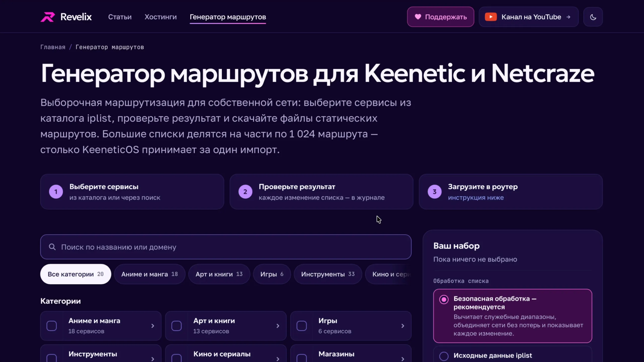Check the Игры category checkbox

301,326
